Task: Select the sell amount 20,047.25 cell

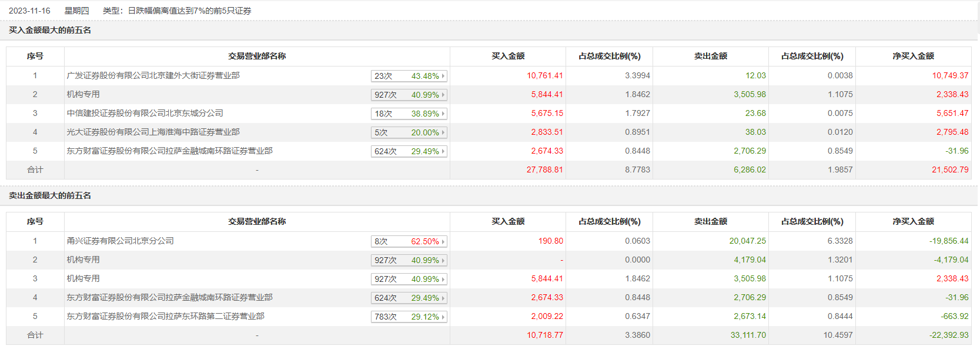Action: [747, 241]
